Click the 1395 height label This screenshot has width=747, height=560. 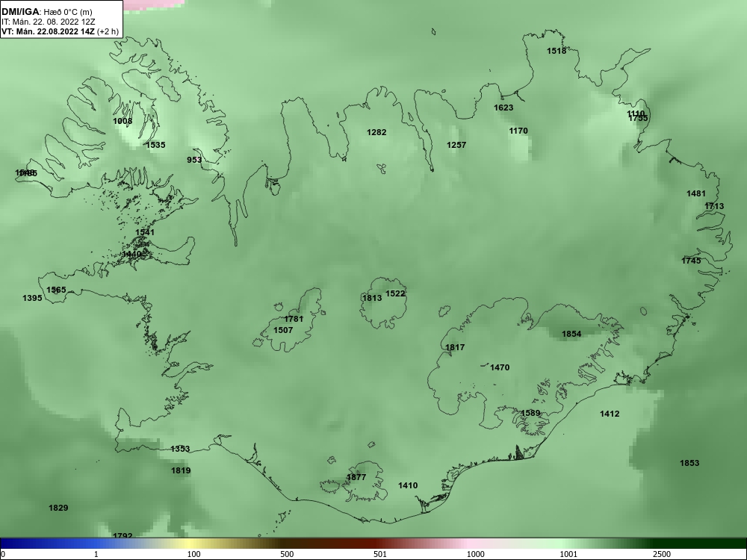(32, 298)
